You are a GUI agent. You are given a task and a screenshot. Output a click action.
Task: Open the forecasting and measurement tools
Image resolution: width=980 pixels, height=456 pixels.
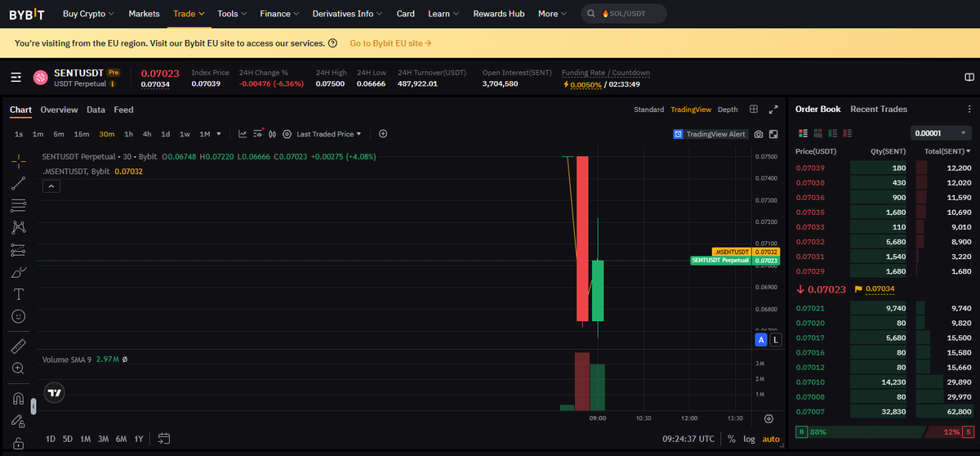pyautogui.click(x=18, y=249)
